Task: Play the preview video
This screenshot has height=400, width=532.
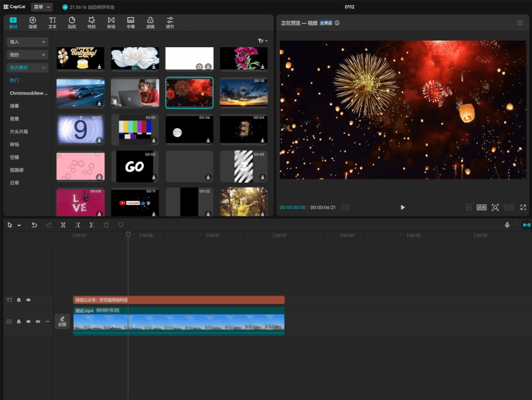Action: (403, 207)
